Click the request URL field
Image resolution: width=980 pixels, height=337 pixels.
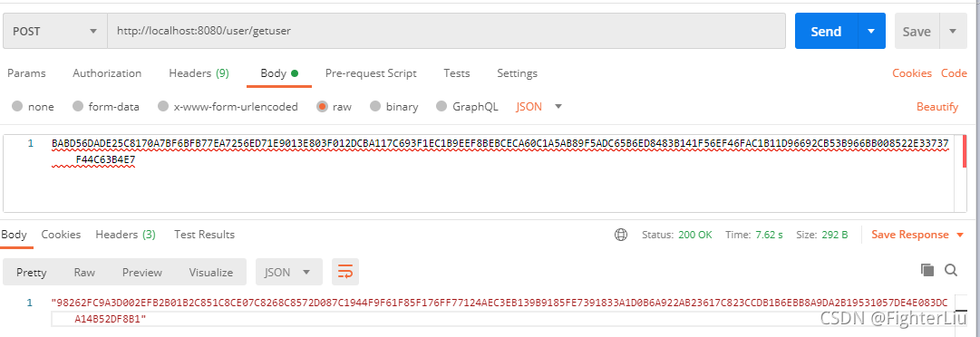pyautogui.click(x=446, y=31)
